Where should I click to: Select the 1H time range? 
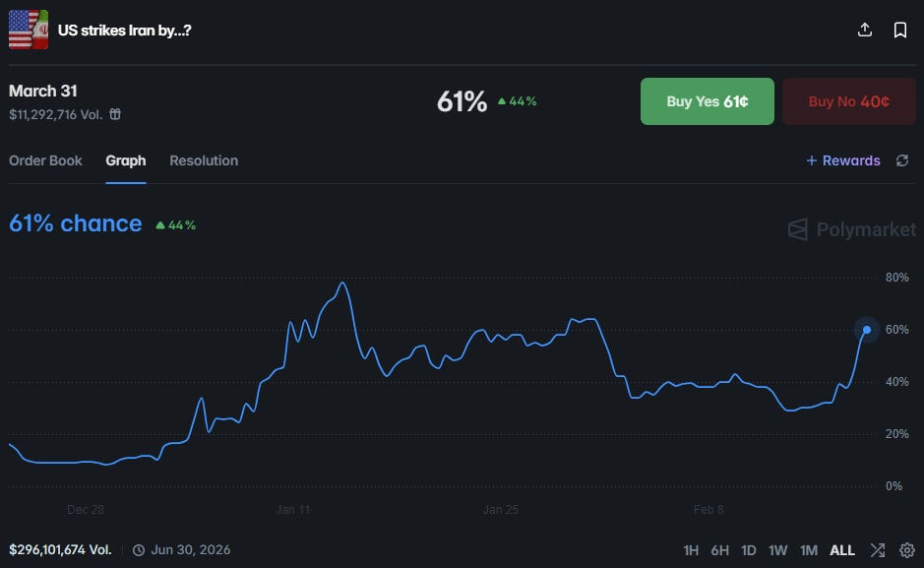click(x=691, y=550)
